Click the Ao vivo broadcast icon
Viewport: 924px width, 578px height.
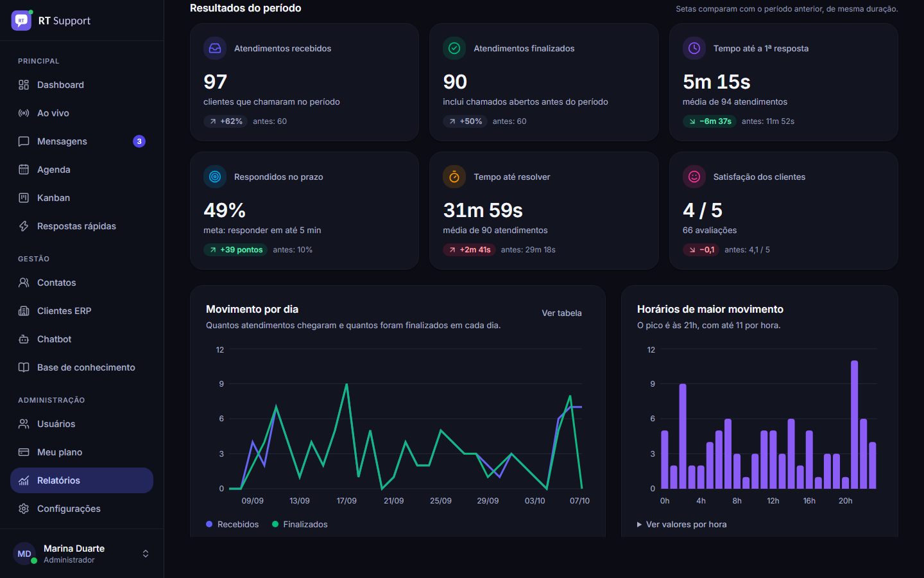click(24, 113)
